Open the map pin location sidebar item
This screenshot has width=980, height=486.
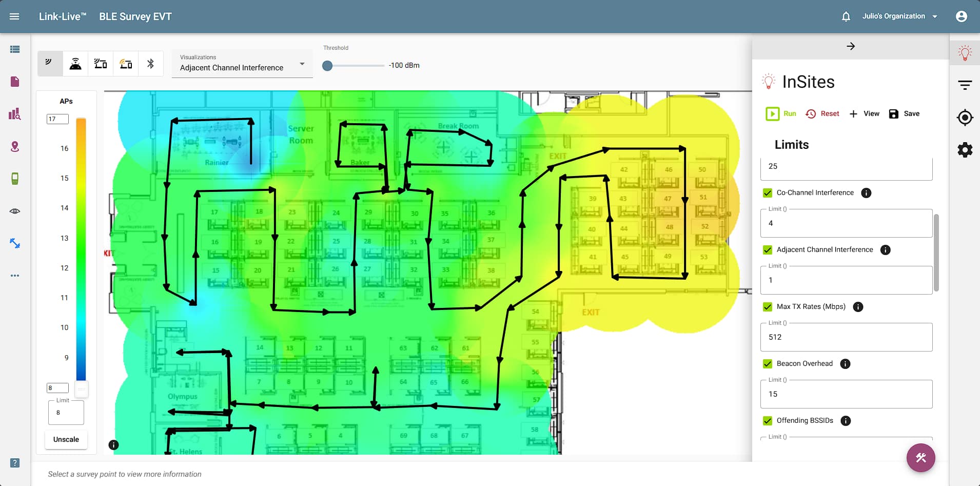(15, 147)
